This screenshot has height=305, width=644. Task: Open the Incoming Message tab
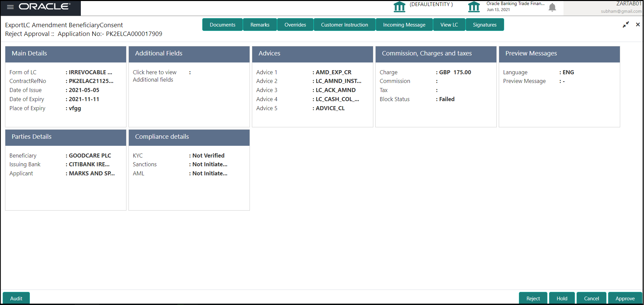tap(404, 25)
